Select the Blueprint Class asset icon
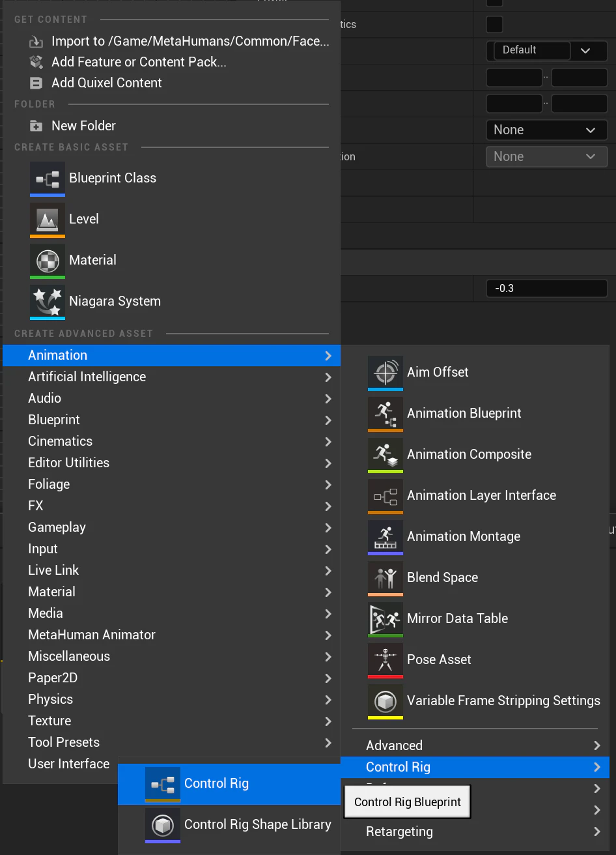Screen dimensions: 616x855 48,179
